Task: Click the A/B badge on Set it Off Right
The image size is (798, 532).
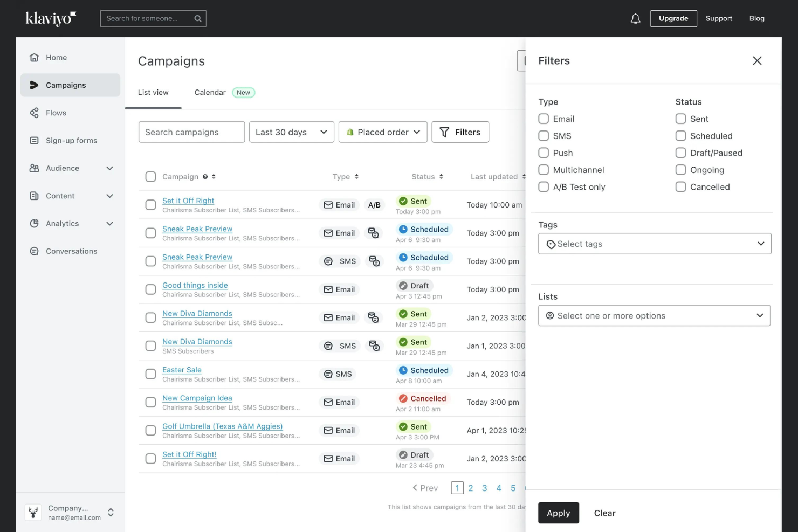Action: point(374,205)
